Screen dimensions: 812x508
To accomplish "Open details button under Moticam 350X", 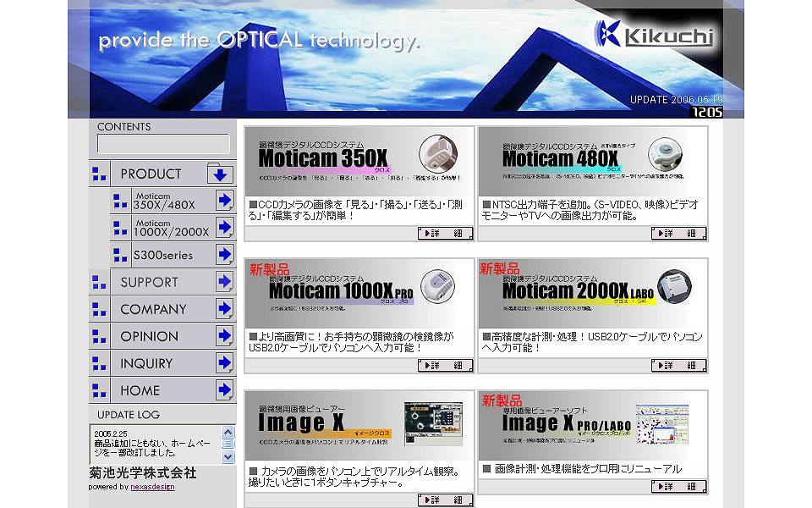I will [446, 234].
